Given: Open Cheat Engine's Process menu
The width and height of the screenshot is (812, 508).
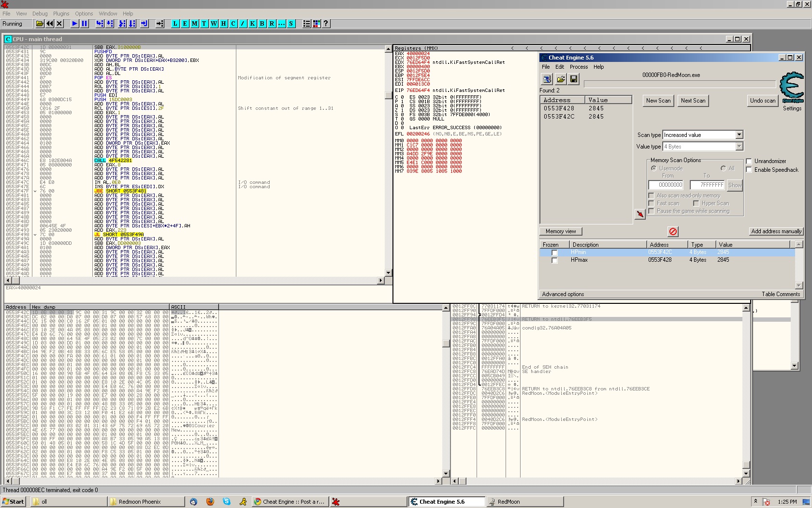Looking at the screenshot, I should [x=579, y=67].
